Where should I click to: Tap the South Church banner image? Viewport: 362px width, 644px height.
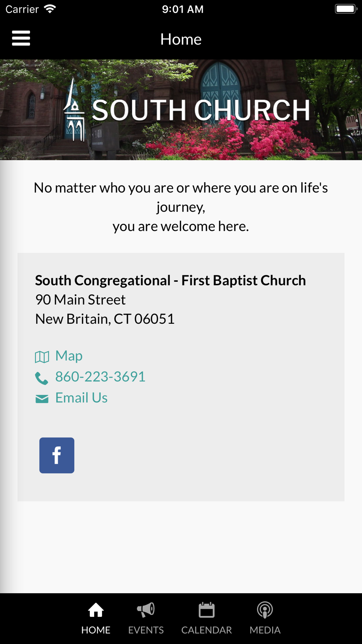[x=181, y=110]
